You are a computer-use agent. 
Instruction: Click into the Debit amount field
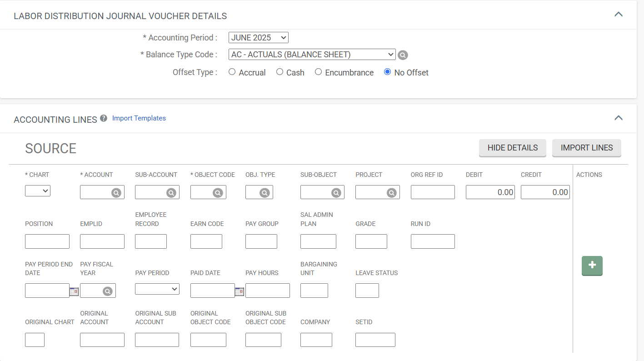tap(490, 192)
